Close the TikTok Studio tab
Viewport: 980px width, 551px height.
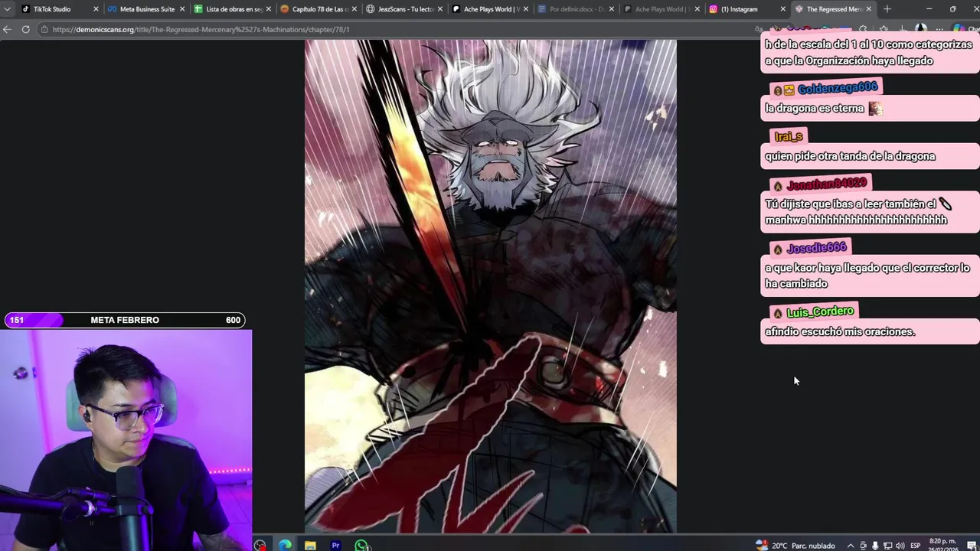coord(96,9)
